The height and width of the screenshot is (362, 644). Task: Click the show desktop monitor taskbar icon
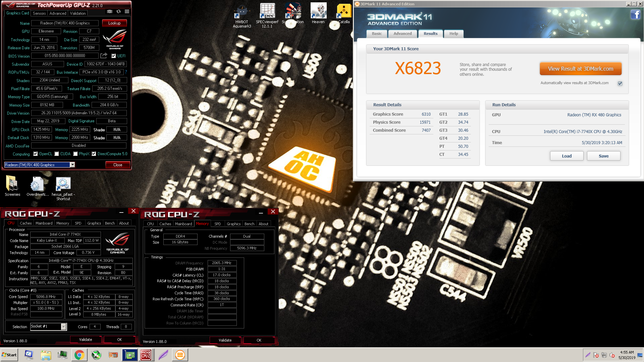point(29,355)
